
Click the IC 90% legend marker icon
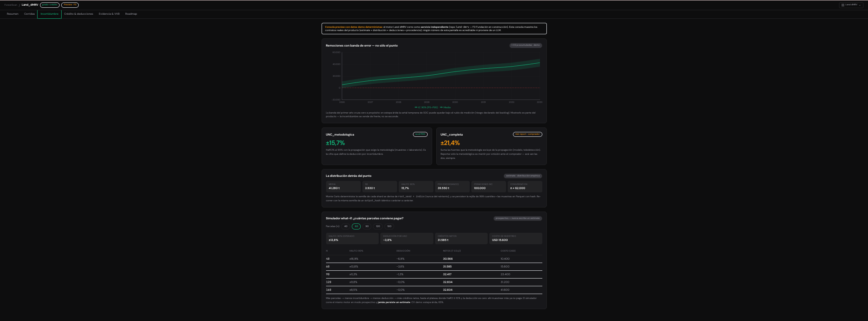(416, 107)
